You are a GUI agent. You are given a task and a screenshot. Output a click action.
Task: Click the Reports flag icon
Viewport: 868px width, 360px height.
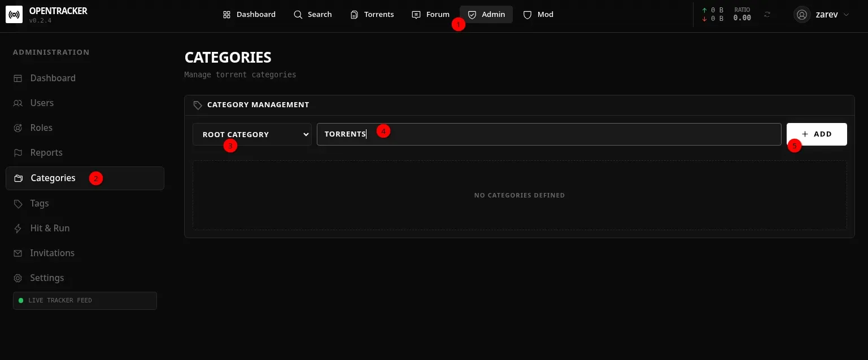click(18, 153)
